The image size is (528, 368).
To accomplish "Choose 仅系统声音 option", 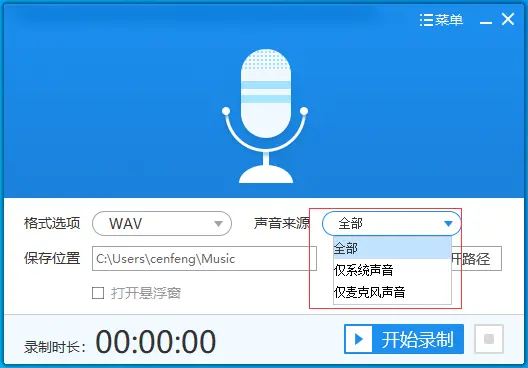I will coord(392,270).
